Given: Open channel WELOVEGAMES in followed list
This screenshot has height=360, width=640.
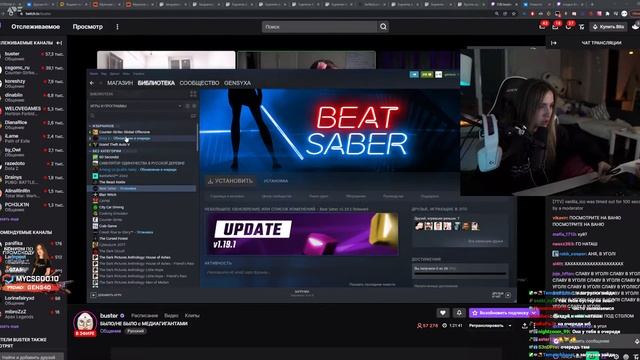Looking at the screenshot, I should tap(33, 111).
